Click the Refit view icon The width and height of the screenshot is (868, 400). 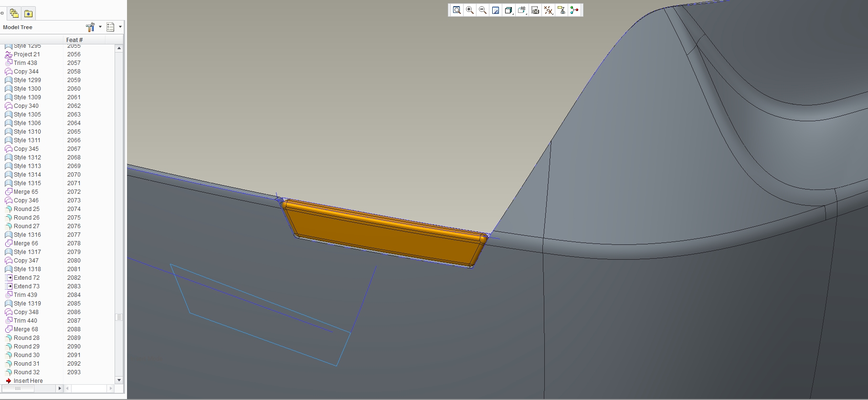click(x=457, y=10)
